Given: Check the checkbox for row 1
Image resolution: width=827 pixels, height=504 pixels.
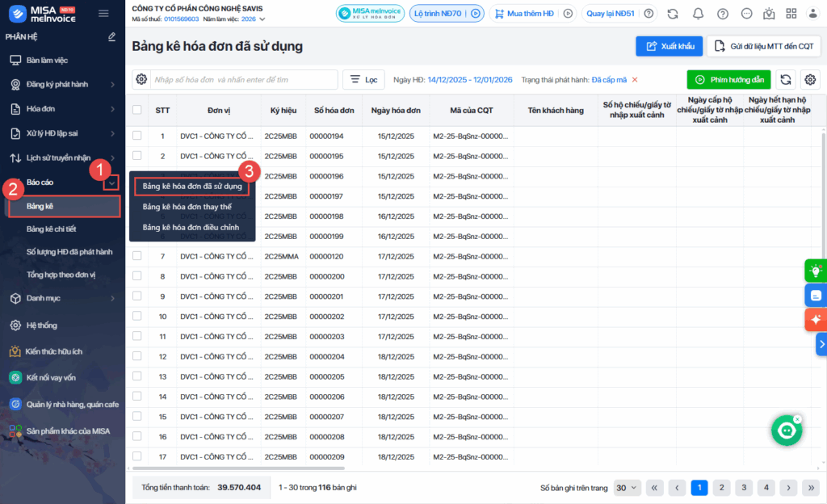Looking at the screenshot, I should pyautogui.click(x=137, y=136).
